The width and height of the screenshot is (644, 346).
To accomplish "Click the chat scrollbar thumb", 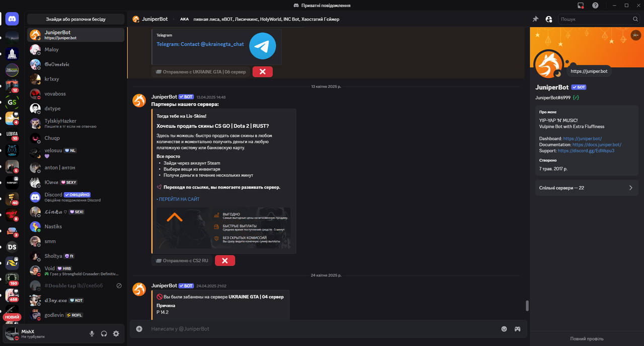I will point(527,306).
